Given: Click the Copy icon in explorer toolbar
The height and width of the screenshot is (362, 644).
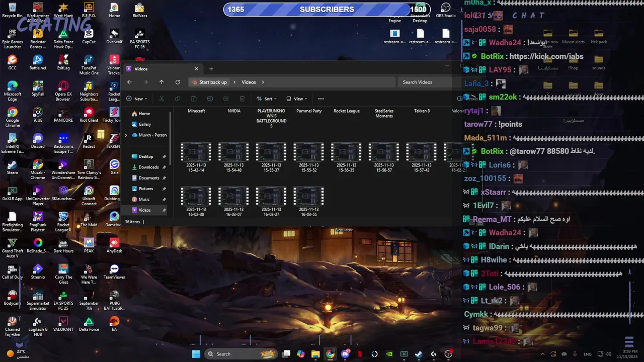Looking at the screenshot, I should (x=178, y=99).
